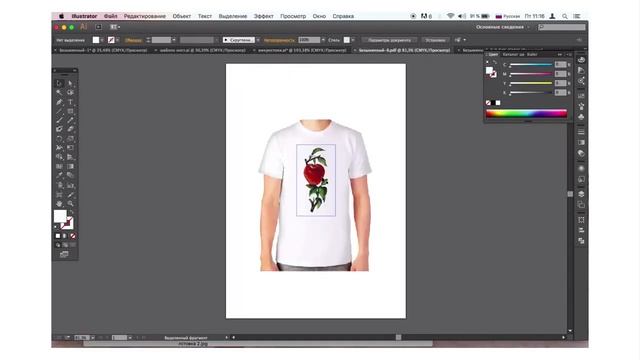This screenshot has width=640, height=360.
Task: Select the Pencil tool
Action: 70,120
